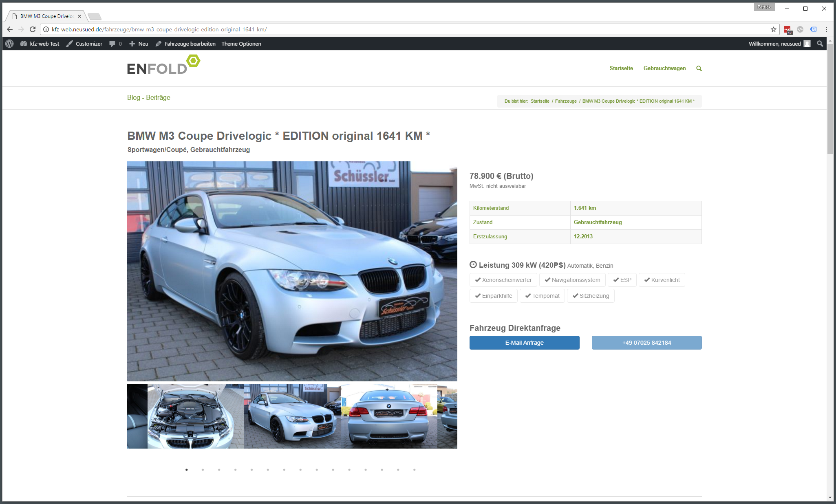This screenshot has width=836, height=504.
Task: Open the Chrome three-dot menu
Action: click(x=826, y=29)
